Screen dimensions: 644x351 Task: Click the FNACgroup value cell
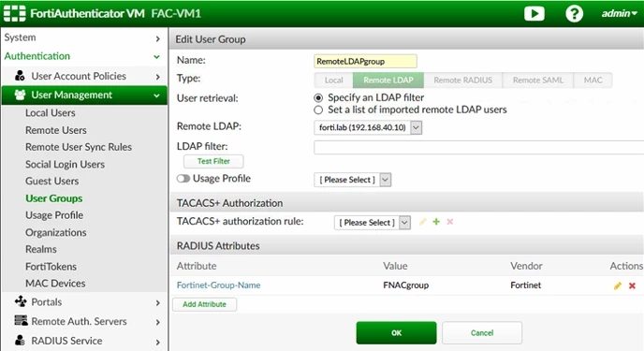(x=406, y=285)
